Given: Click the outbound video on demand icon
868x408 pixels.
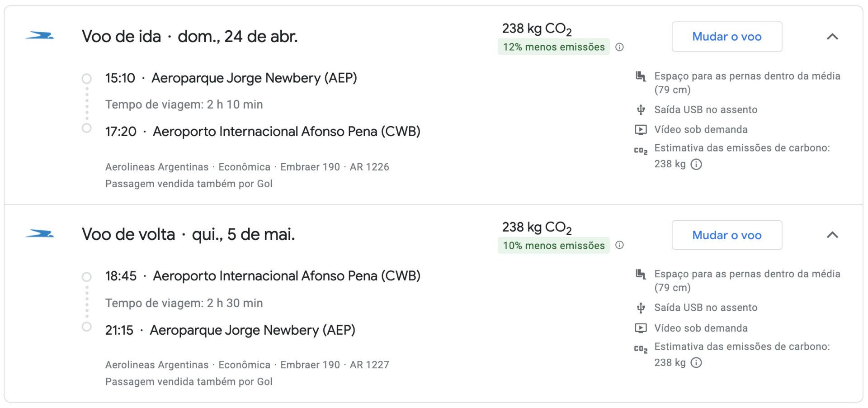Looking at the screenshot, I should click(641, 130).
